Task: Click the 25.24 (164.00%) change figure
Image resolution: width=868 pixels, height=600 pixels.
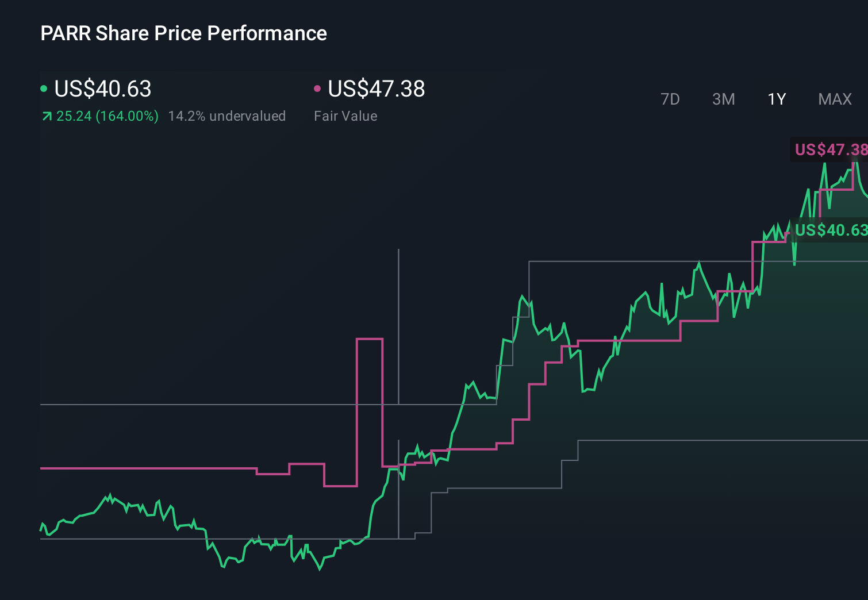Action: coord(107,116)
